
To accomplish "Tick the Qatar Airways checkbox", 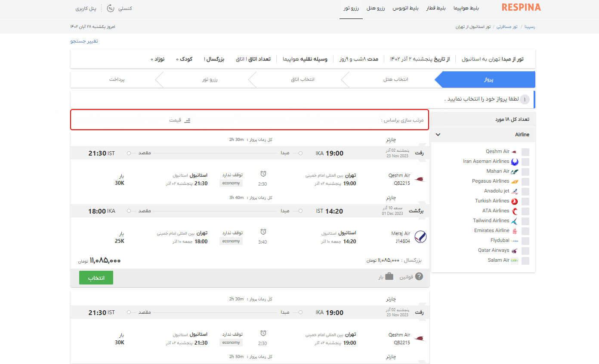I will coord(525,251).
